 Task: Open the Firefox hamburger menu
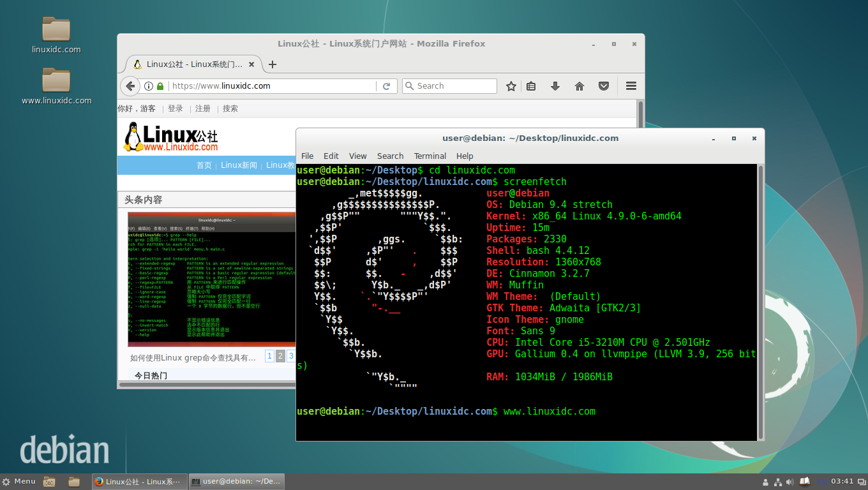631,86
